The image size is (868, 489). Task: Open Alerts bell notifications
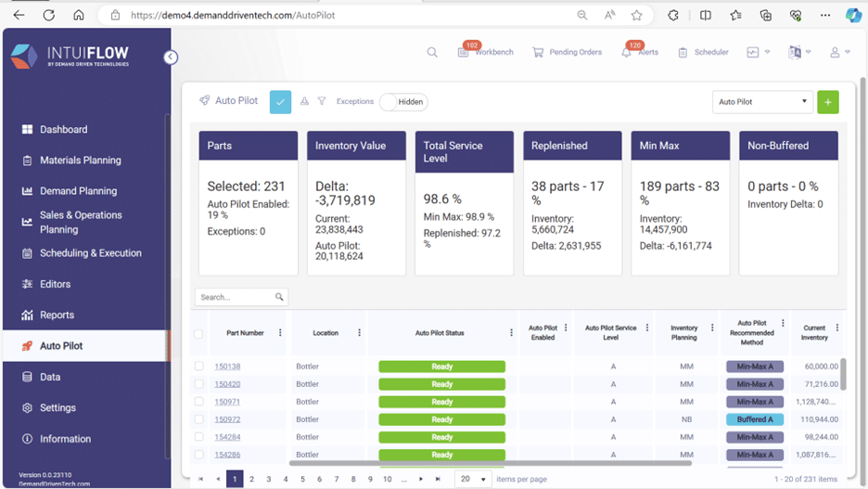[627, 53]
